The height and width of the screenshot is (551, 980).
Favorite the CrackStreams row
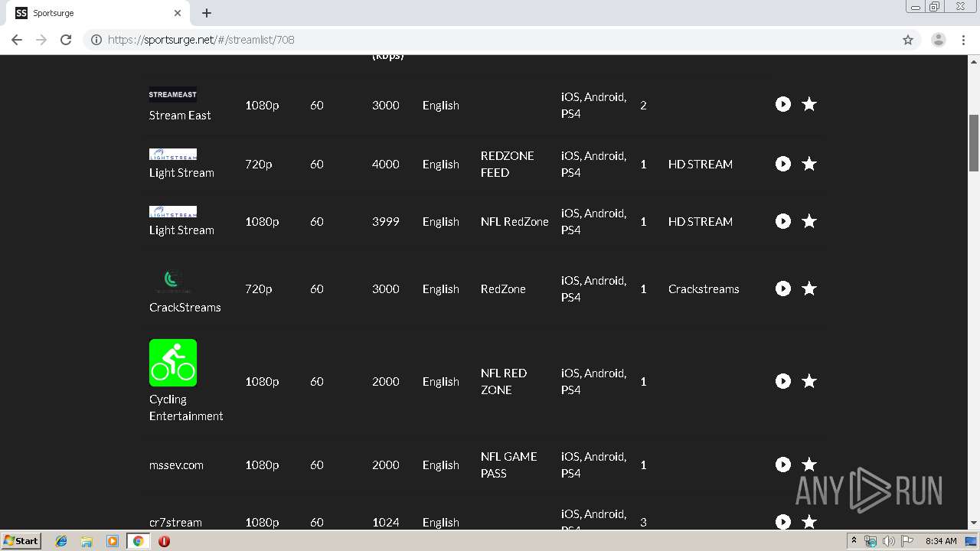(x=809, y=289)
